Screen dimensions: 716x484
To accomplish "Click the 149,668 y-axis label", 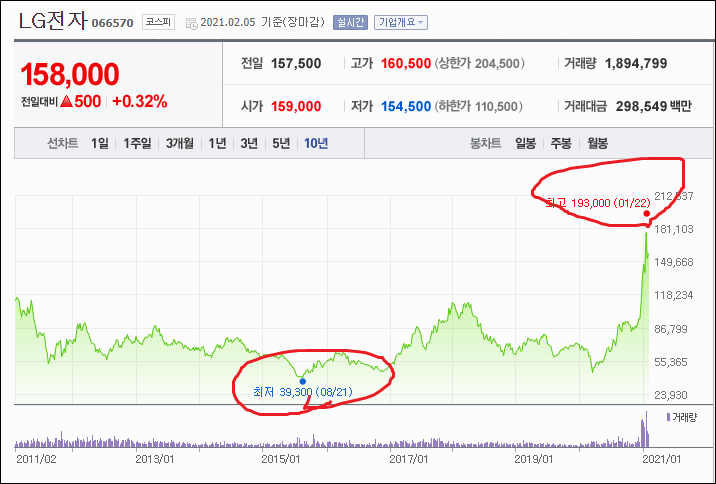I will point(674,262).
